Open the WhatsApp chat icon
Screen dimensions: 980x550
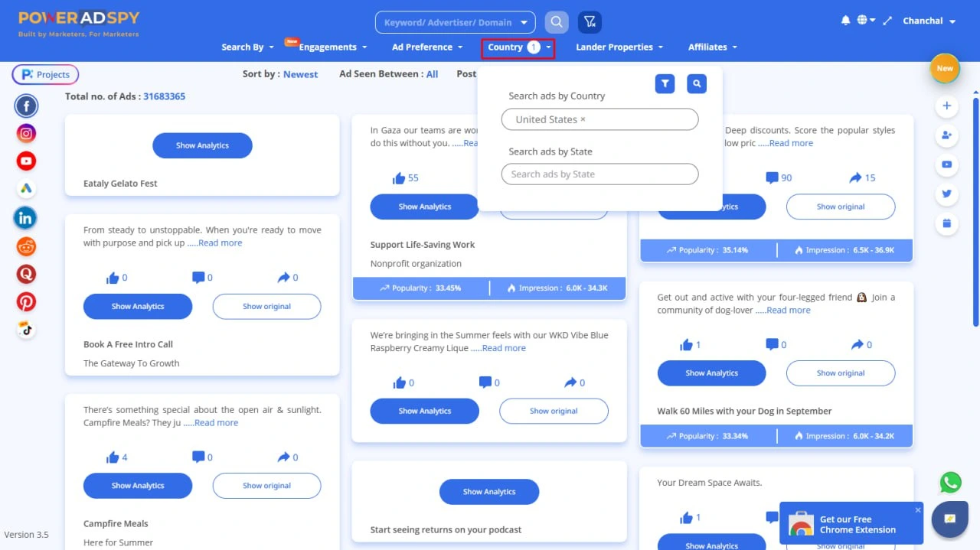pyautogui.click(x=951, y=483)
